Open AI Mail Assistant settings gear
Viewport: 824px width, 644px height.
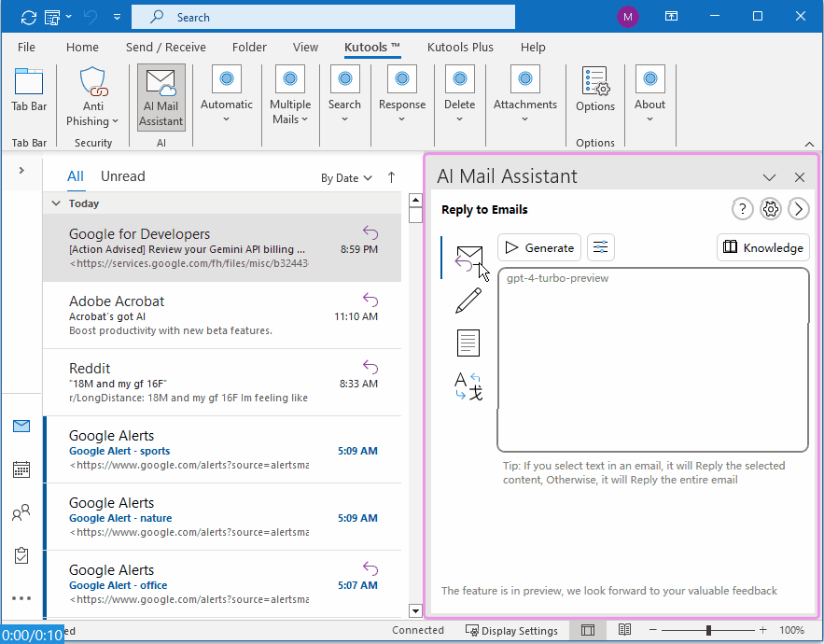[770, 209]
